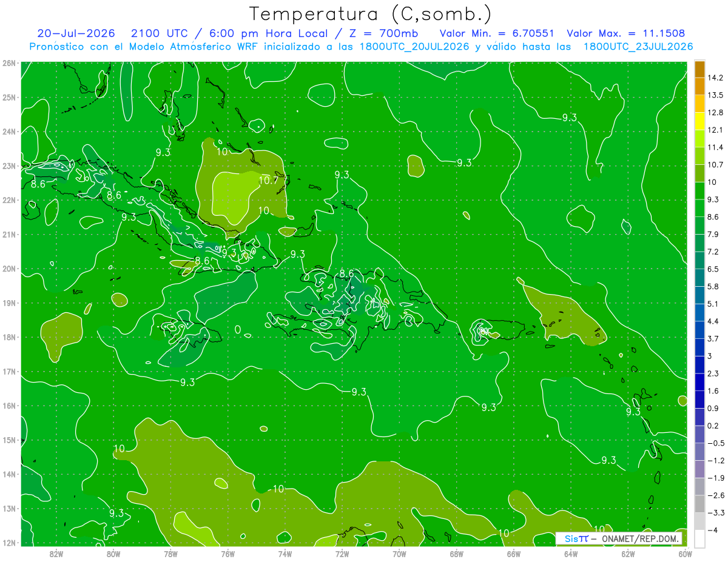Select the '1800UTC_23JUL2026' valid-until time
Image resolution: width=728 pixels, height=562 pixels.
(638, 47)
